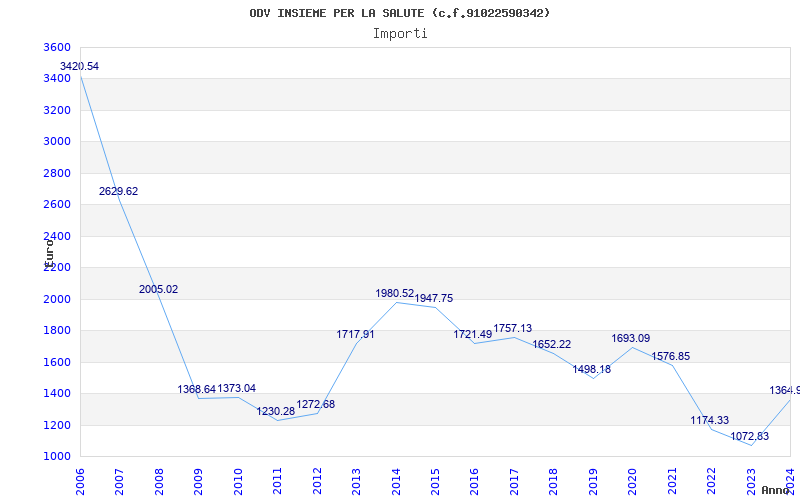Select the data label 1717.91
The height and width of the screenshot is (500, 800).
click(355, 335)
